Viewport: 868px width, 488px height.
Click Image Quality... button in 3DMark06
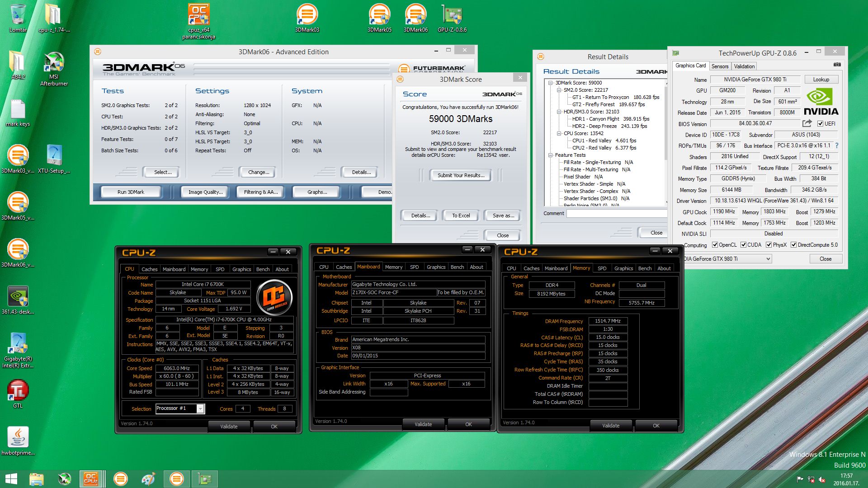point(205,192)
